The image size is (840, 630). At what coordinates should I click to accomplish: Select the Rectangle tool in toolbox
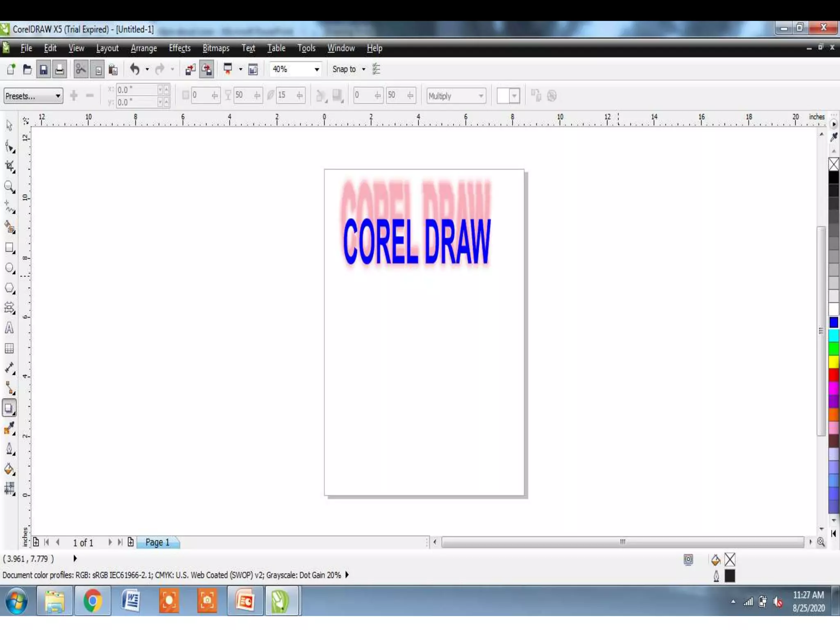point(9,248)
